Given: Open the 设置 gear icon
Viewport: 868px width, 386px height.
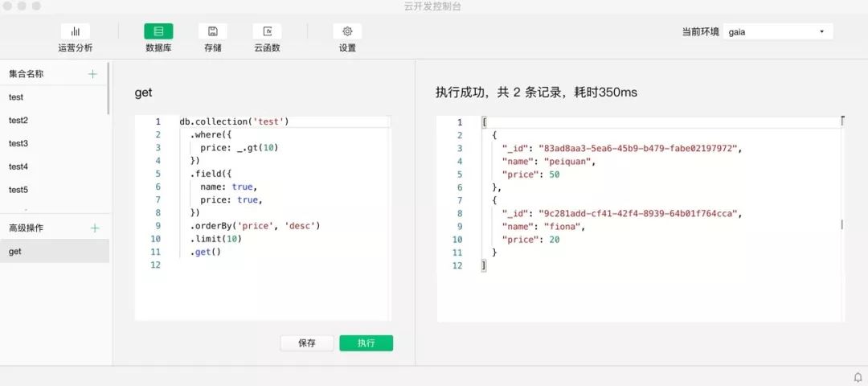Looking at the screenshot, I should (347, 31).
